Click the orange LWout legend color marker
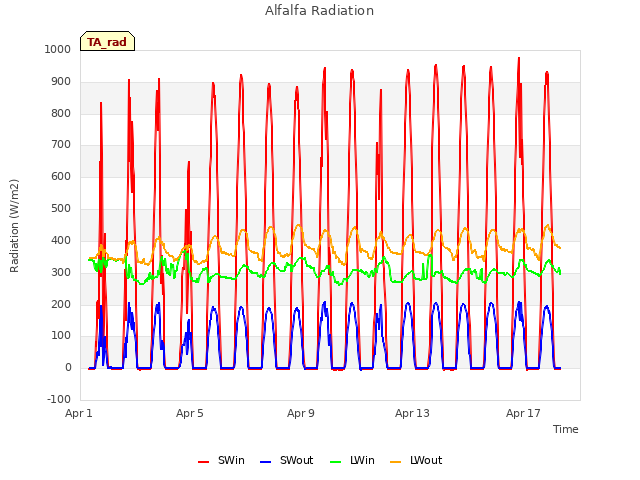Viewport: 640px width, 480px height. pos(396,462)
